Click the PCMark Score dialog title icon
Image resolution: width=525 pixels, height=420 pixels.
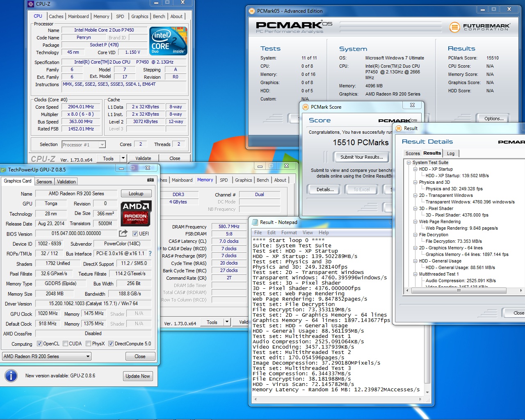[306, 107]
